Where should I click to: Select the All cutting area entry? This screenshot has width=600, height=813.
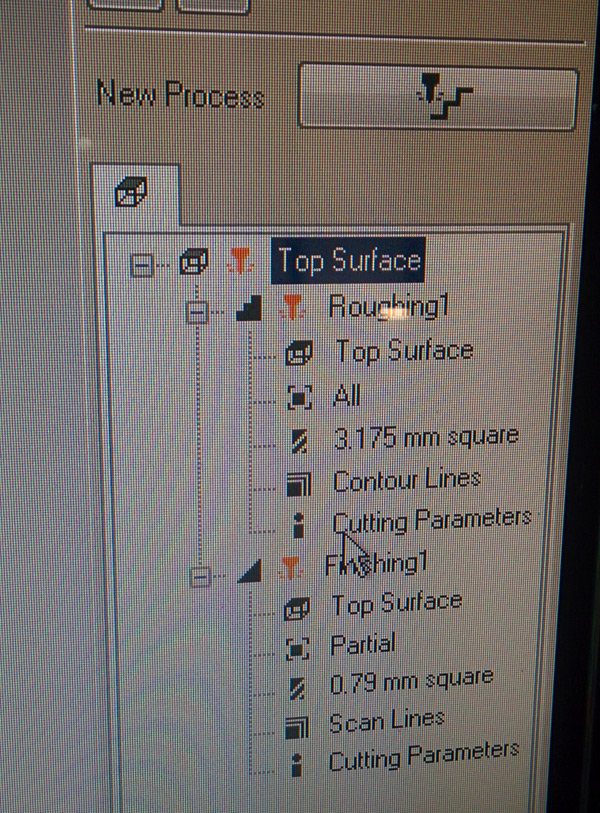[346, 397]
